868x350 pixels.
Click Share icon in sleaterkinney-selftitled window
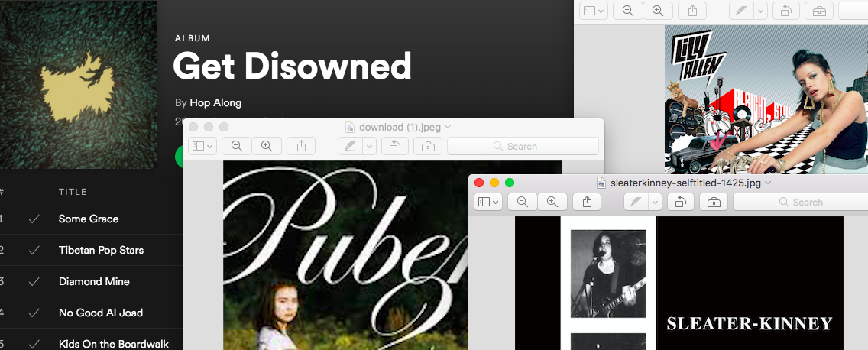point(587,202)
